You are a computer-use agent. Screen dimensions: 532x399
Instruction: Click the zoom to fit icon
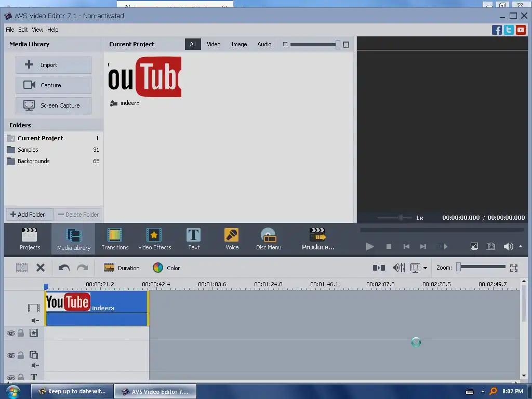pyautogui.click(x=514, y=268)
